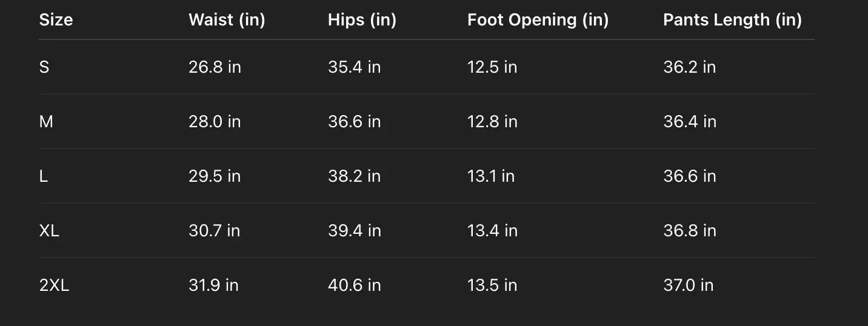Viewport: 868px width, 326px height.
Task: Select the Pants Length (in) header
Action: pyautogui.click(x=732, y=20)
